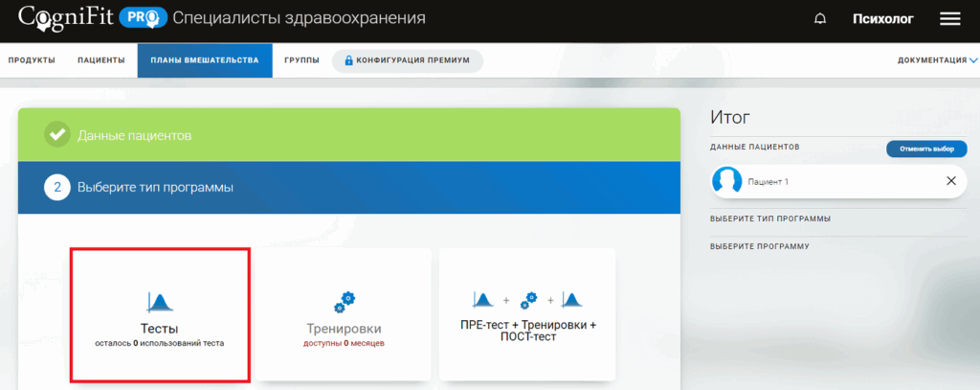Click the step 2 number circle

coord(57,188)
